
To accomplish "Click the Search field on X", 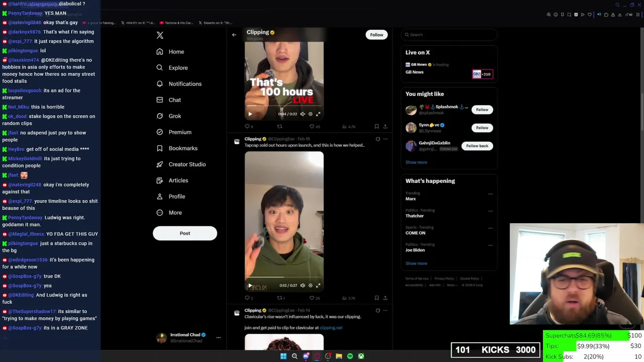I will coord(449,35).
